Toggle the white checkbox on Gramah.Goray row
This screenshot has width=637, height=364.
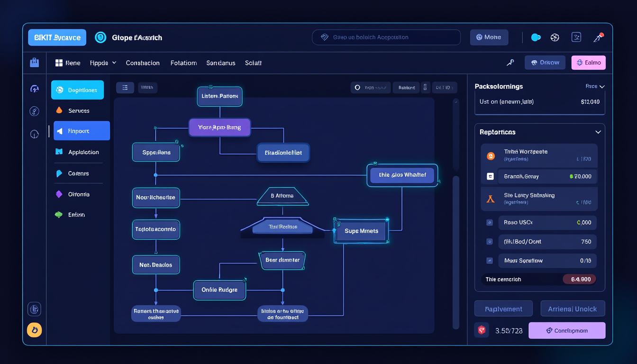(490, 176)
